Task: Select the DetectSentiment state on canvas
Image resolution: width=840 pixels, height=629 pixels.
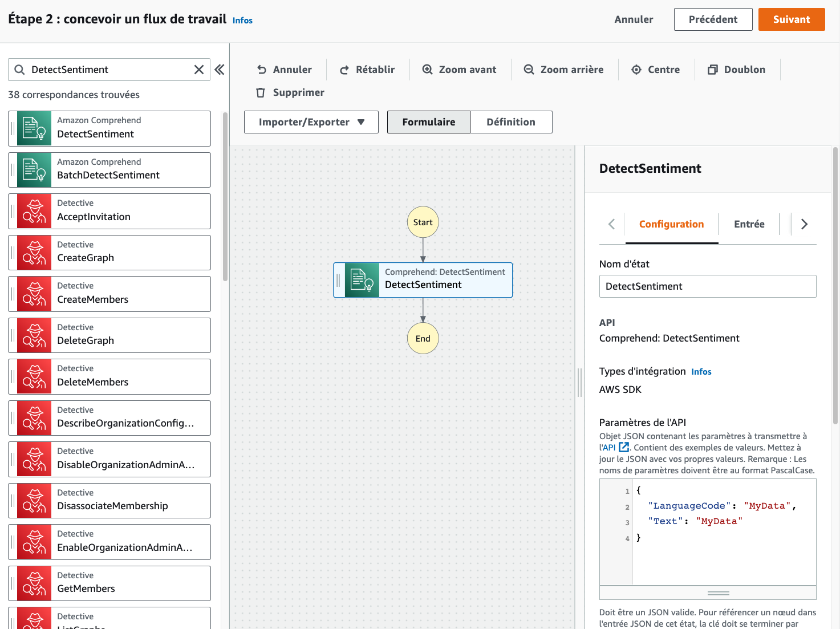Action: tap(423, 280)
